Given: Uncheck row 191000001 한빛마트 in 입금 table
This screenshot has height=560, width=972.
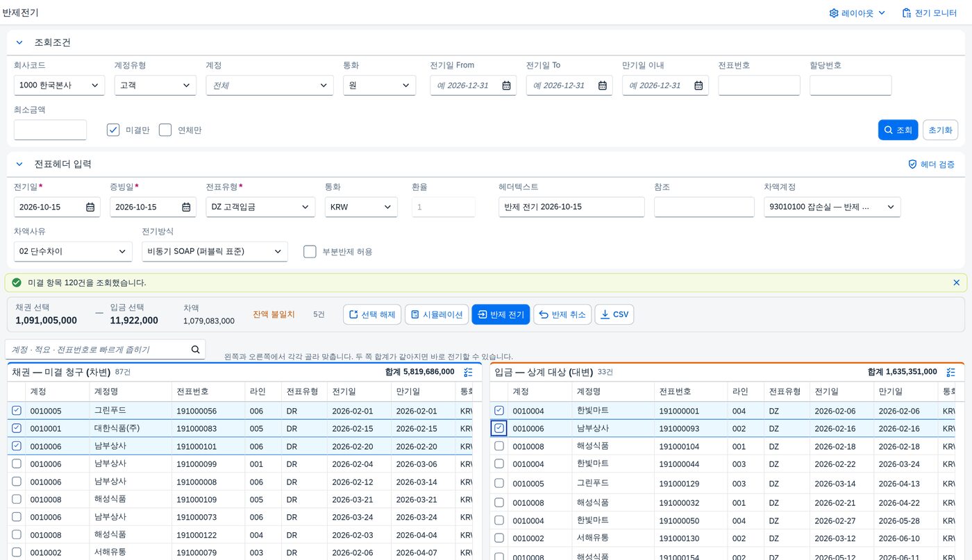Looking at the screenshot, I should (499, 411).
